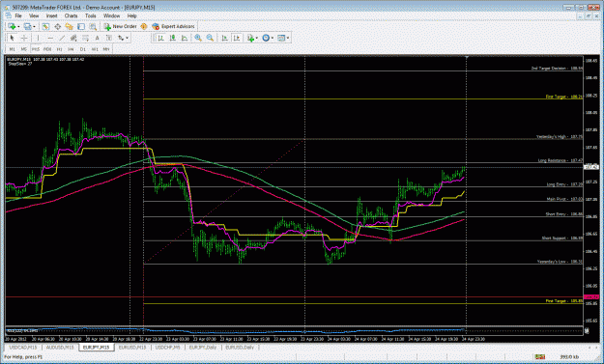Toggle chart auto scroll
The width and height of the screenshot is (604, 364).
click(224, 38)
